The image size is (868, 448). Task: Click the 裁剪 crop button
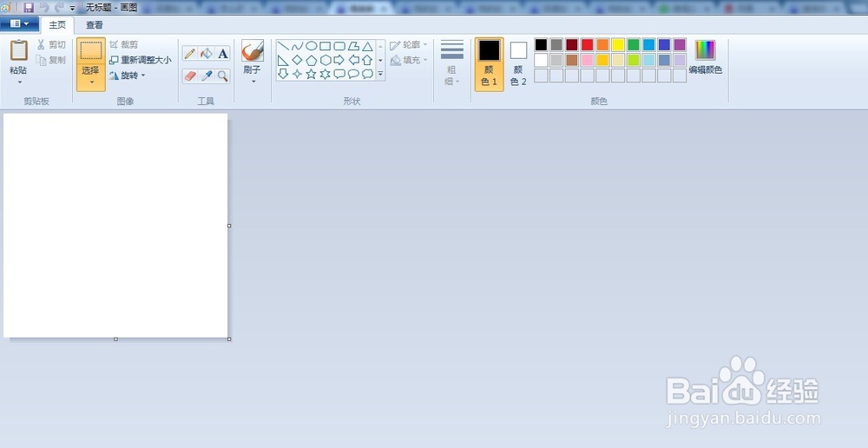[x=124, y=44]
